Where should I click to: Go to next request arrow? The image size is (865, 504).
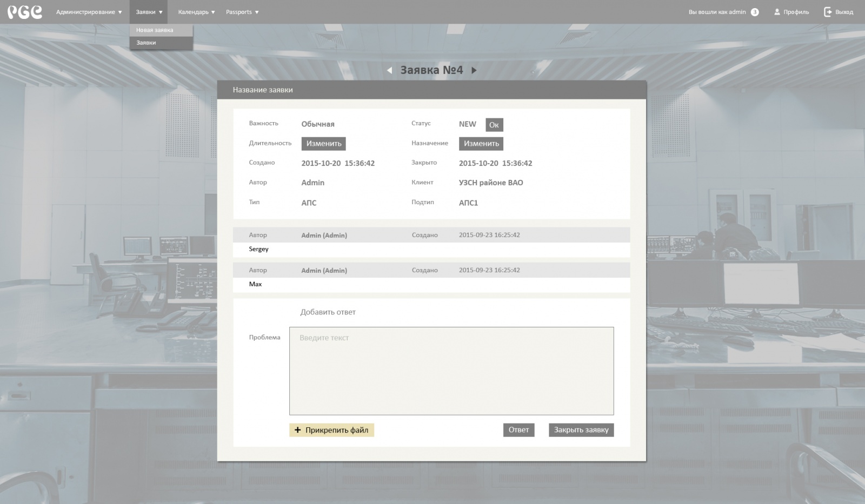(x=474, y=70)
